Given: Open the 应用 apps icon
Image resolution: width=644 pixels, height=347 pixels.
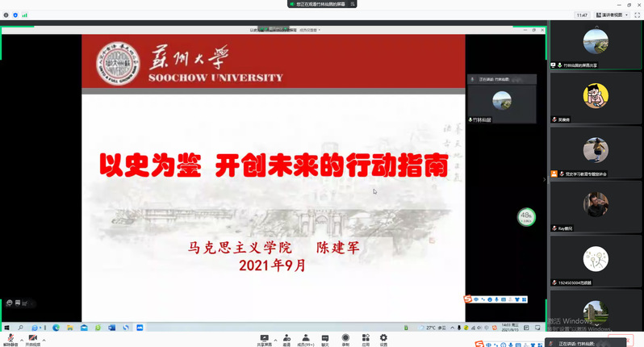Looking at the screenshot, I should point(365,338).
